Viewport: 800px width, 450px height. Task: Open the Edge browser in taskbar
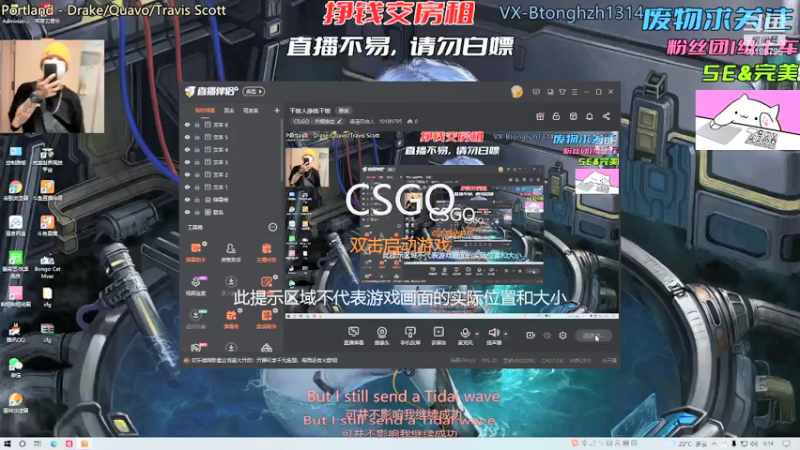54,444
